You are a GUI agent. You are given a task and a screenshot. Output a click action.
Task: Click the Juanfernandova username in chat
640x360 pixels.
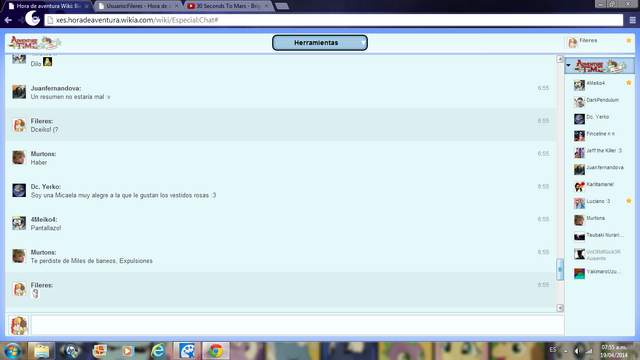(56, 88)
